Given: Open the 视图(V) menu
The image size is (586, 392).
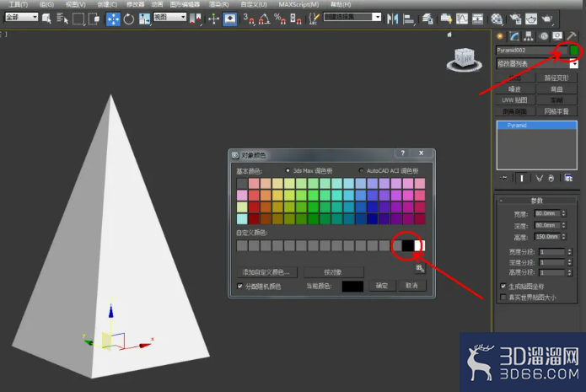Looking at the screenshot, I should click(76, 4).
